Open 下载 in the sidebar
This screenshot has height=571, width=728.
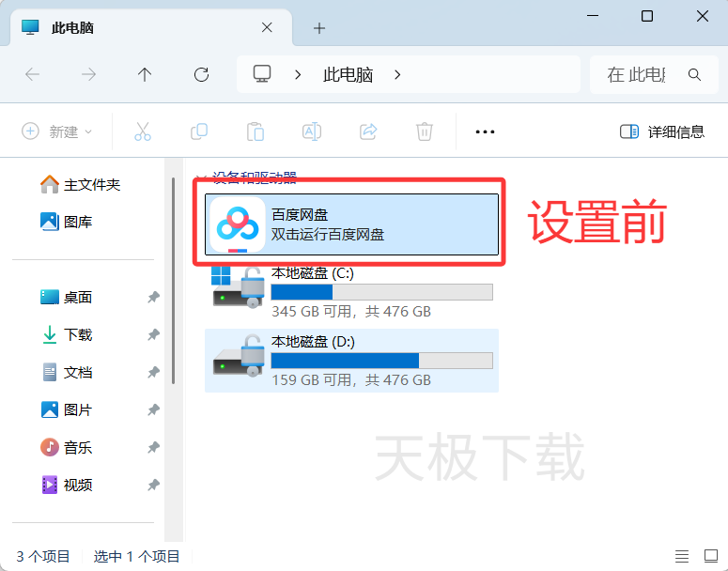pos(66,334)
